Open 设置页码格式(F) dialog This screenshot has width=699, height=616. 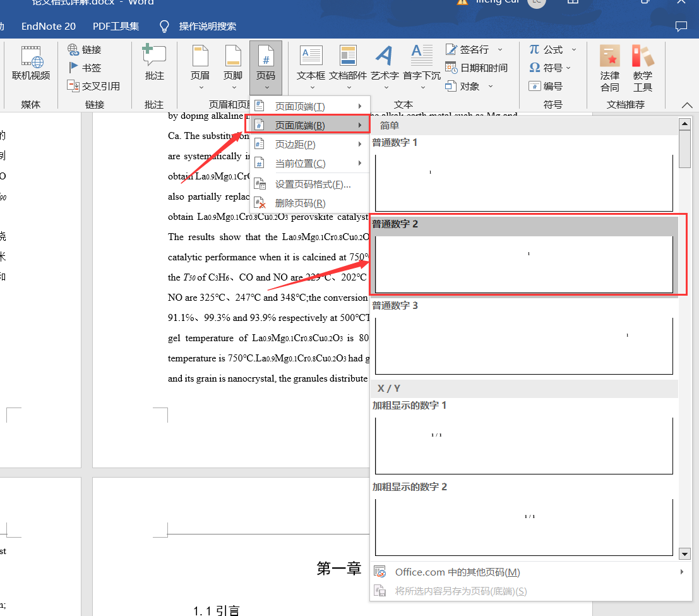tap(310, 184)
